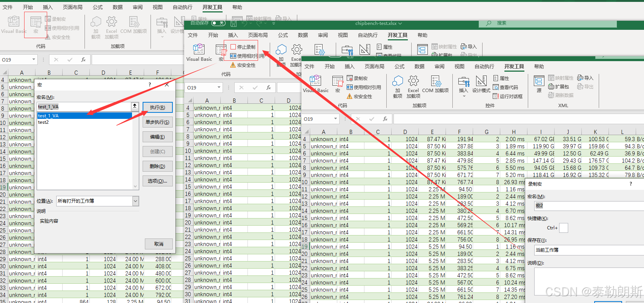Click 运行对话框 in Record Macro window ribbon
Viewport: 644px width, 303px height.
(508, 96)
